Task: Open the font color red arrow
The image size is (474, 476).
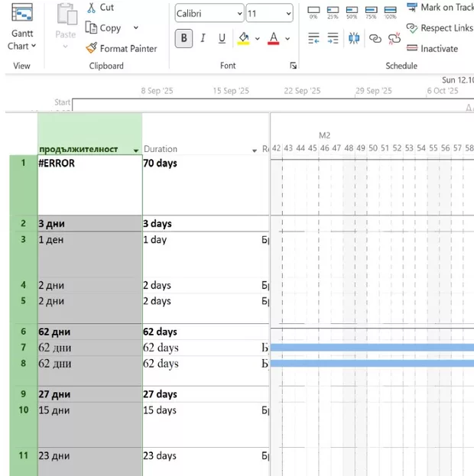Action: [287, 38]
